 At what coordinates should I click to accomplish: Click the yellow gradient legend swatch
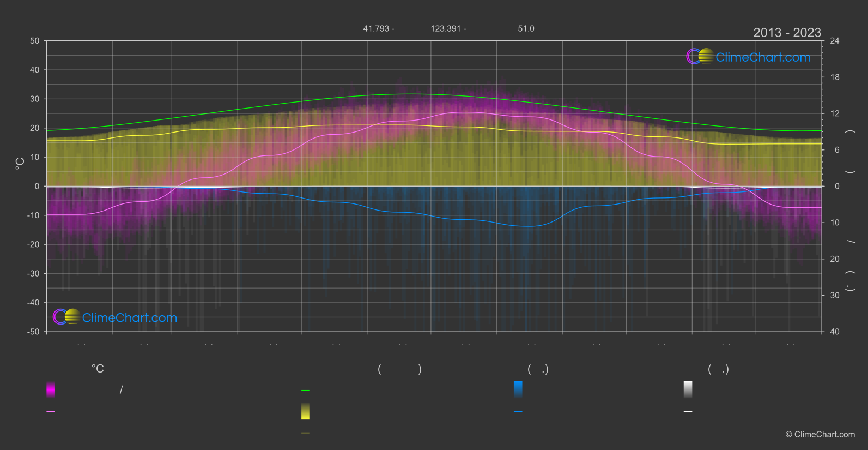click(x=306, y=411)
